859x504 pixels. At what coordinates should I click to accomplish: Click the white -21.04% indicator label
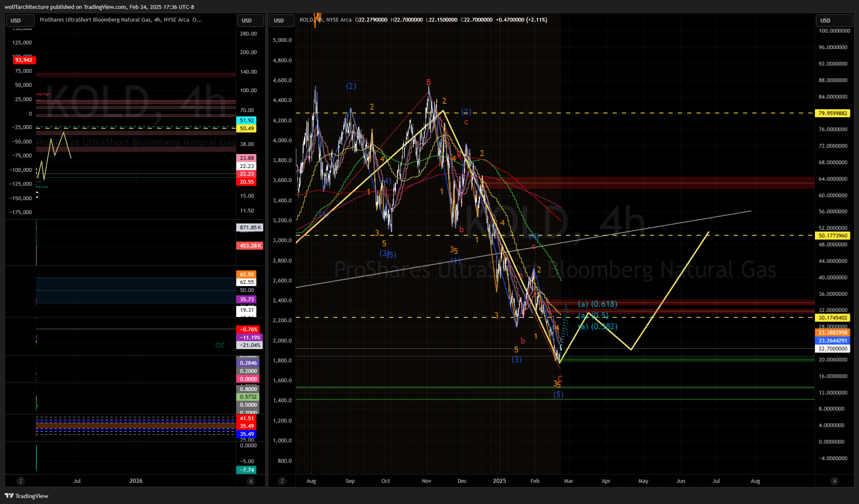click(250, 345)
